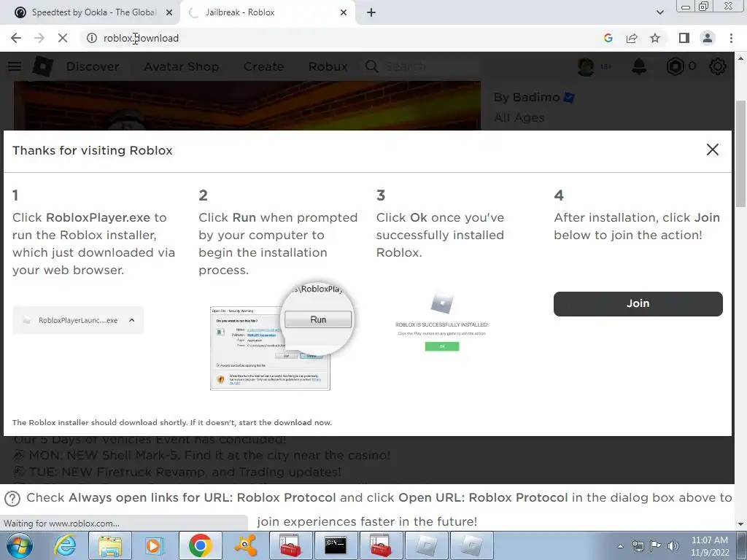Open the Command Prompt taskbar window
The height and width of the screenshot is (560, 747).
[336, 545]
